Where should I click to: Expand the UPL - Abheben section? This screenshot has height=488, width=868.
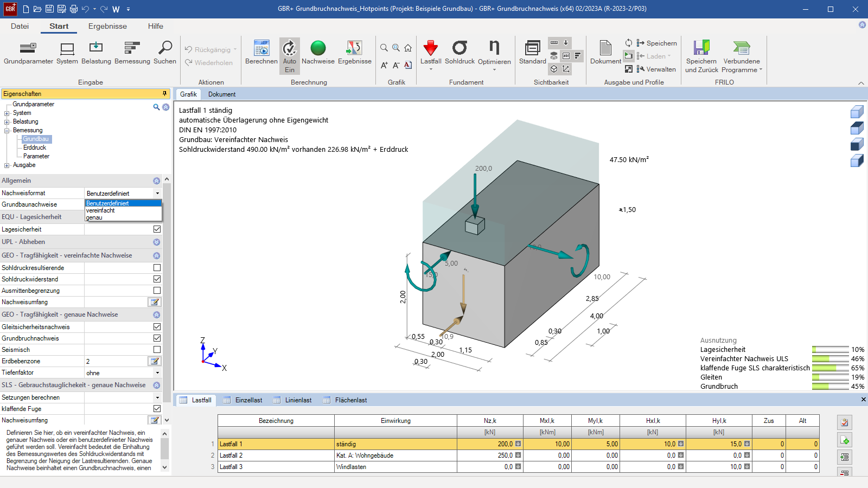[x=156, y=242]
